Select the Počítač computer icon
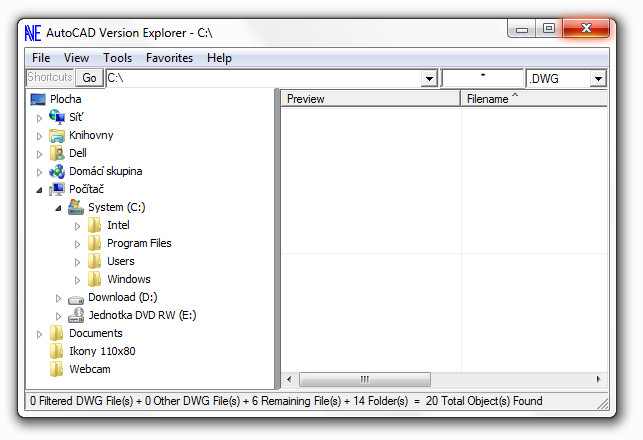The height and width of the screenshot is (440, 643). [57, 189]
